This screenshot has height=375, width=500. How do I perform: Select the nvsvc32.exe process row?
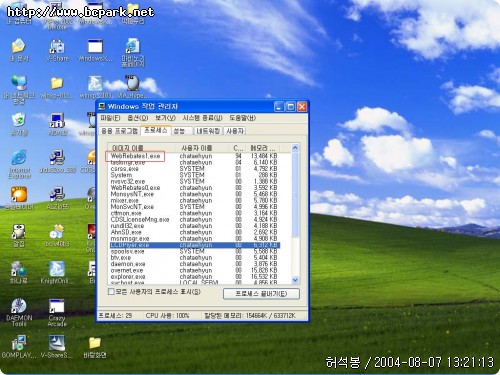click(195, 181)
